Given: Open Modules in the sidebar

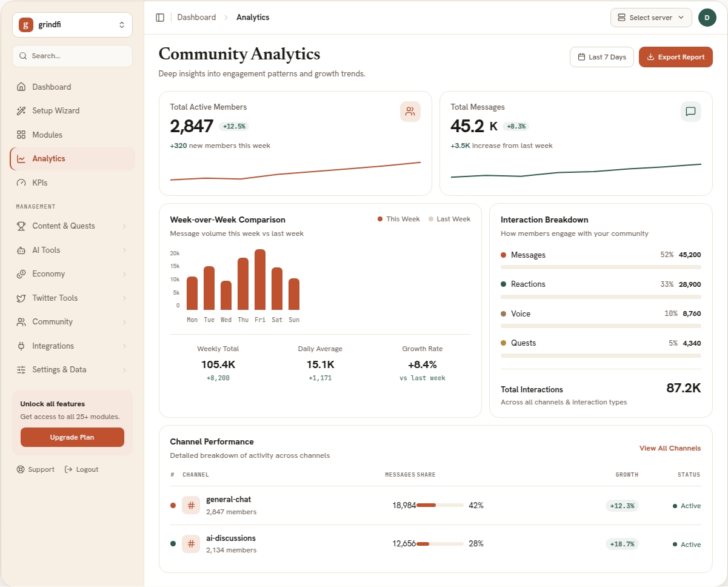Looking at the screenshot, I should (x=72, y=135).
